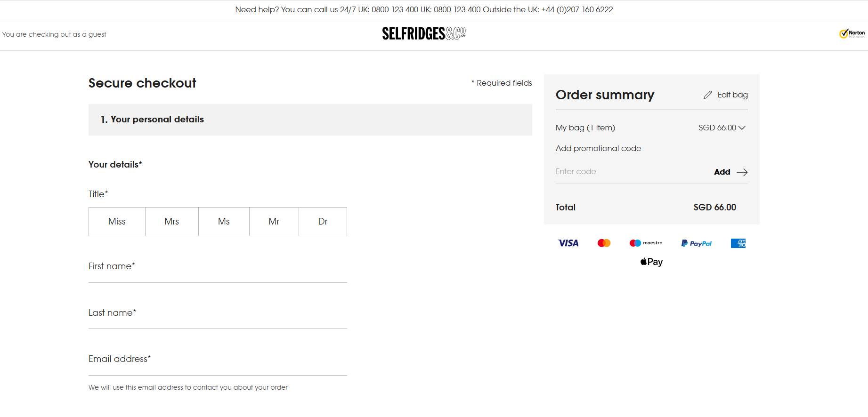Click the Norton security badge

pos(852,33)
